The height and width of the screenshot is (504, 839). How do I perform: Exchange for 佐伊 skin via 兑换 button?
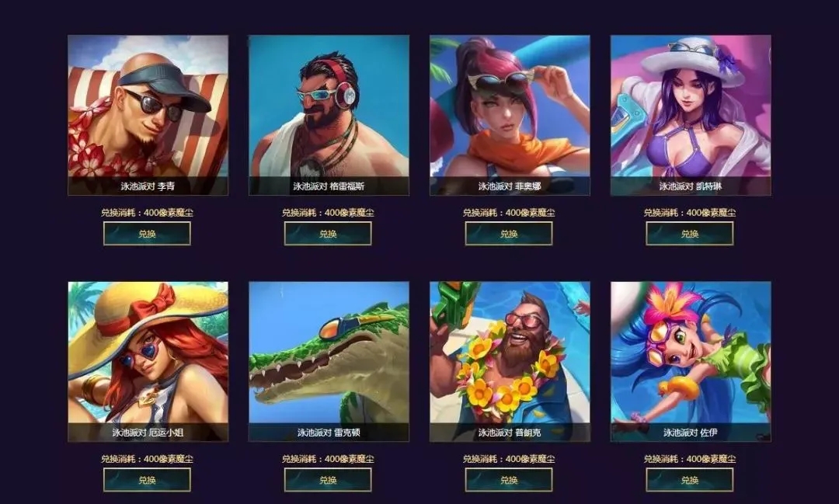pos(690,480)
